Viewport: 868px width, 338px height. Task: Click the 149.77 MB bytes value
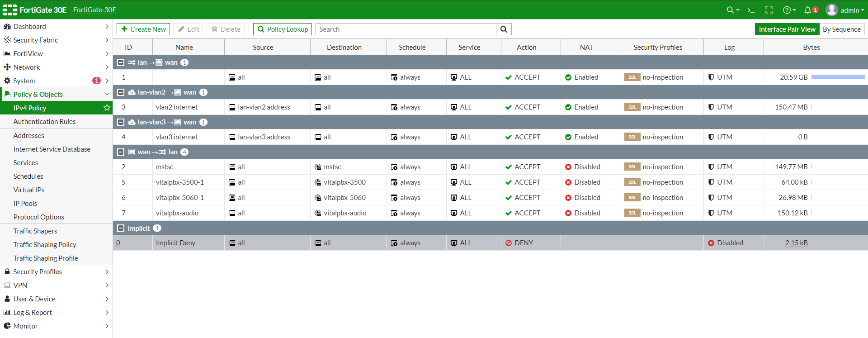(x=791, y=167)
